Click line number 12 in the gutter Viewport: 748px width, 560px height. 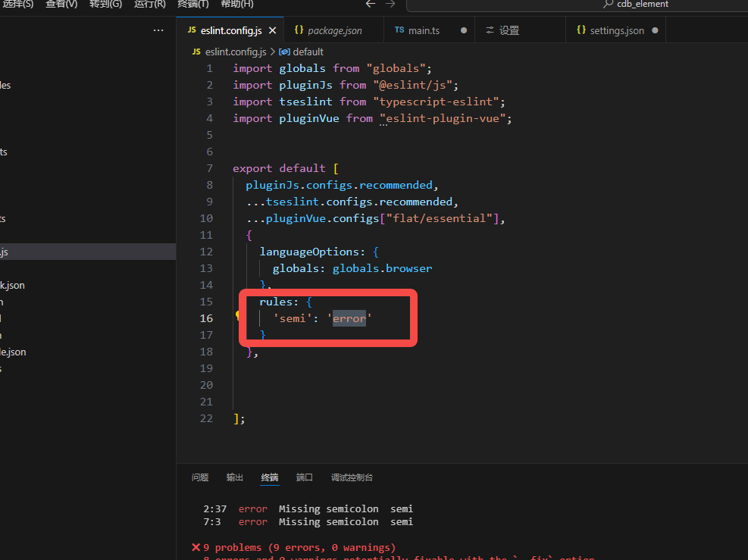coord(206,252)
